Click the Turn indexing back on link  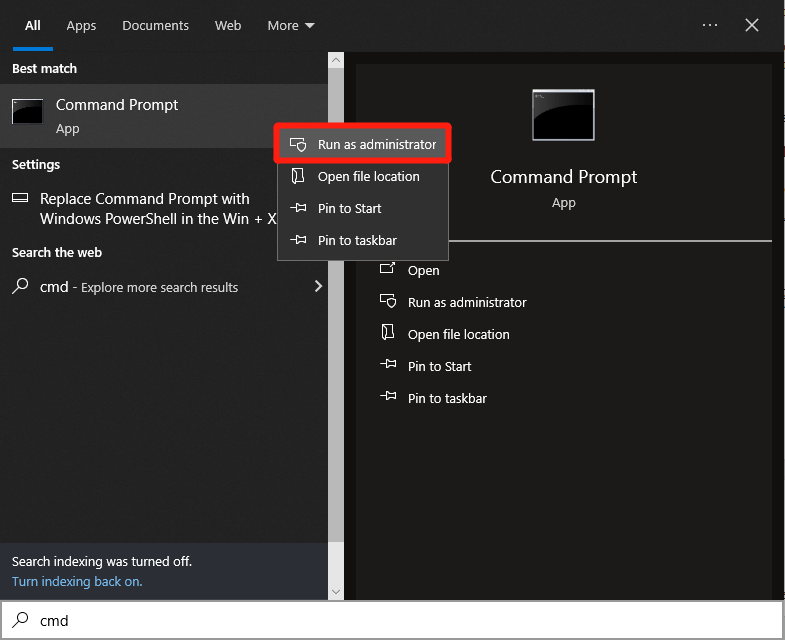pos(77,581)
